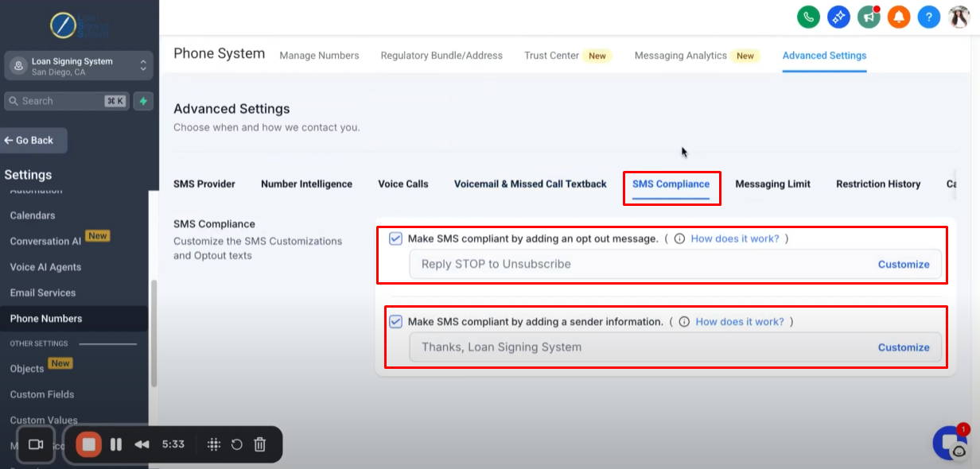Click the Reply STOP to Unsubscribe field
Viewport: 980px width, 469px height.
675,264
